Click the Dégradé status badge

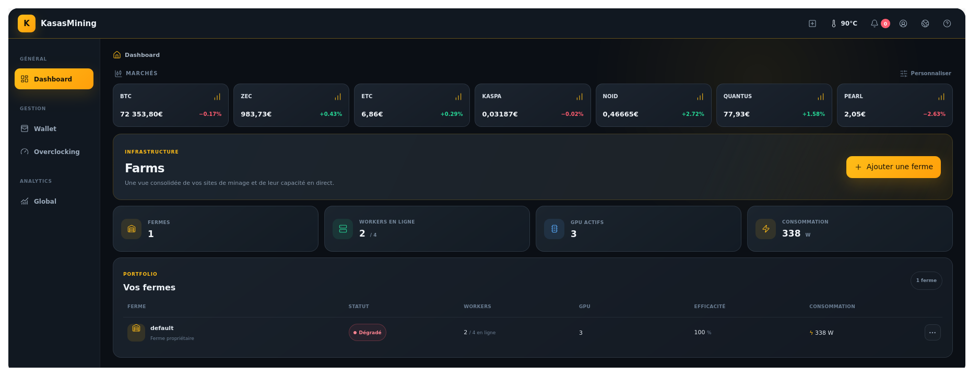368,333
